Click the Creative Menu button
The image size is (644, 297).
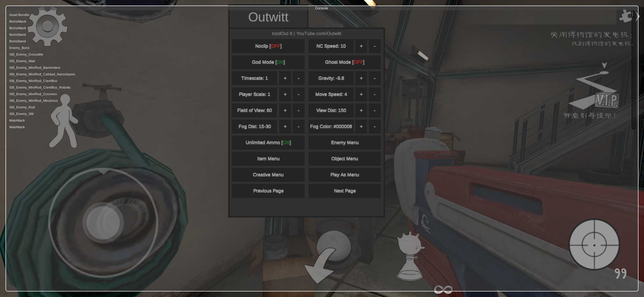[x=268, y=175]
